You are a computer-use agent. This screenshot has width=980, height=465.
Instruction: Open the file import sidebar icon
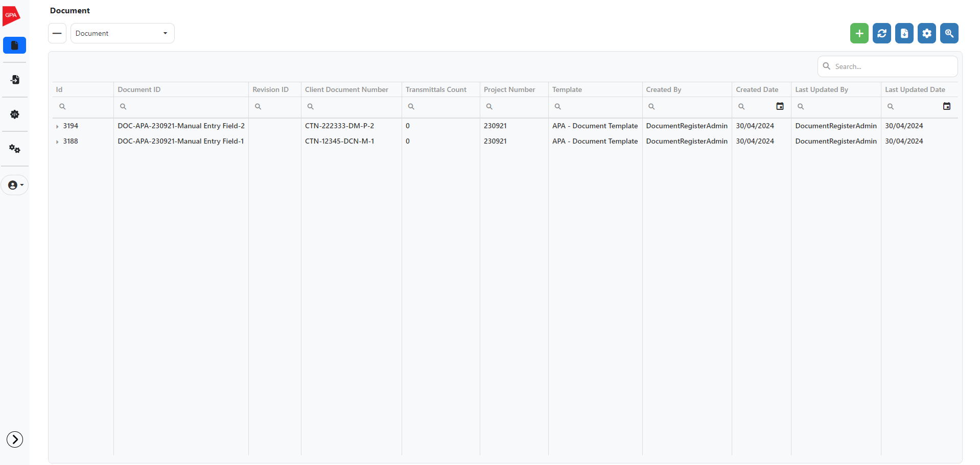[14, 80]
